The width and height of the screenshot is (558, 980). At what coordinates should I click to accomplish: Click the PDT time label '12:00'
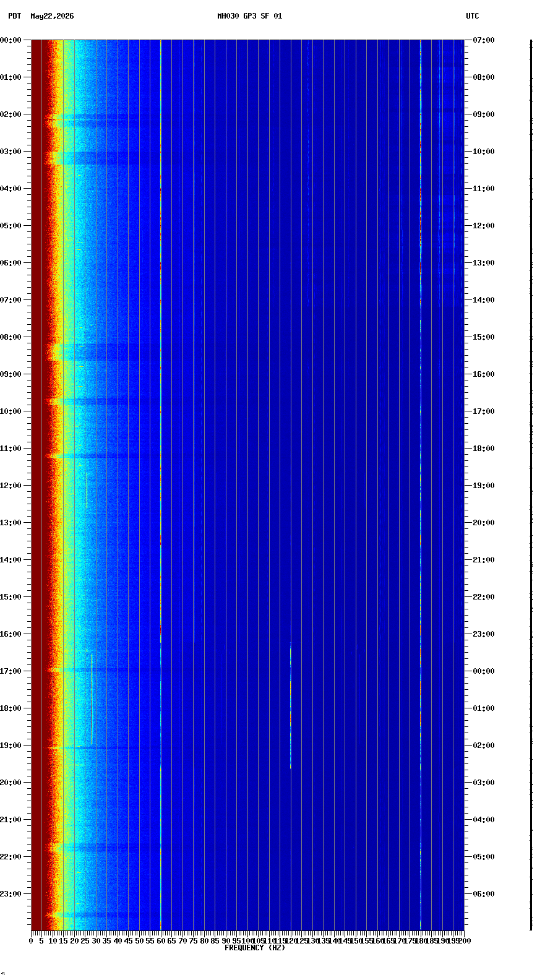[x=11, y=486]
